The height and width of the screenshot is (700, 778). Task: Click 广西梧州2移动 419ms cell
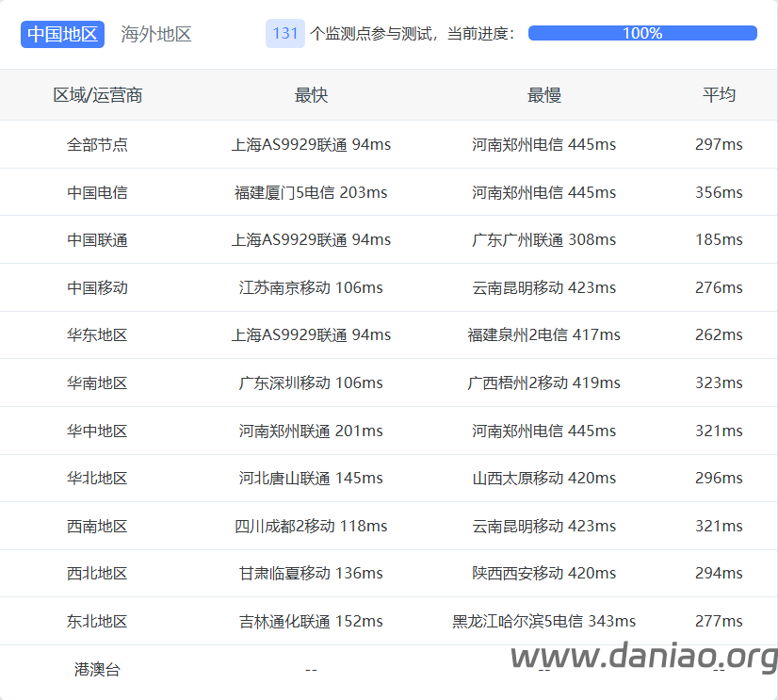point(543,383)
